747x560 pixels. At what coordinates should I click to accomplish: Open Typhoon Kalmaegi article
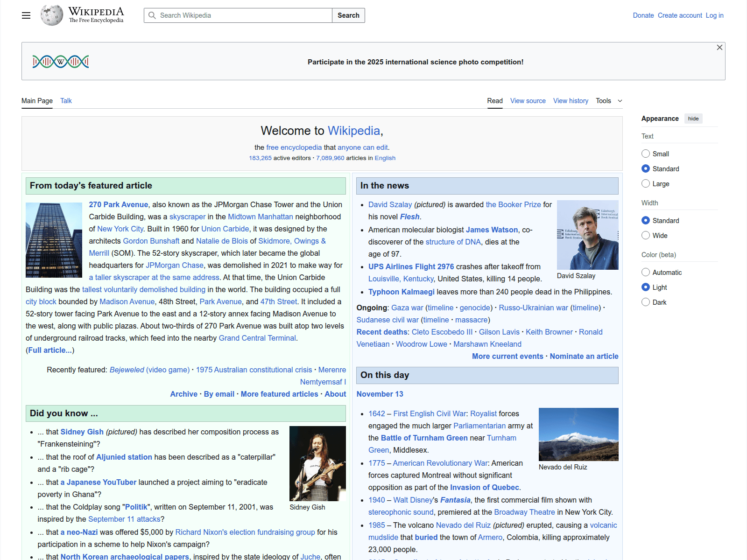pyautogui.click(x=402, y=292)
